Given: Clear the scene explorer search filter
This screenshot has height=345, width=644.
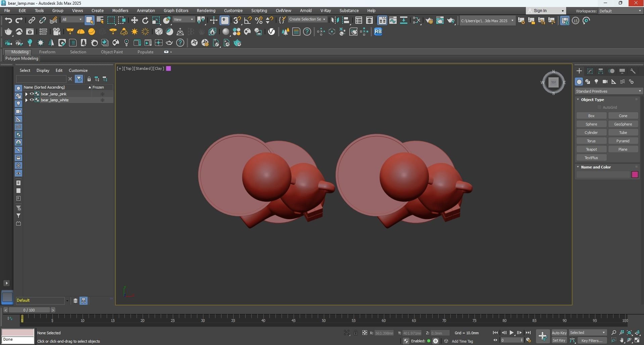Looking at the screenshot, I should point(70,79).
